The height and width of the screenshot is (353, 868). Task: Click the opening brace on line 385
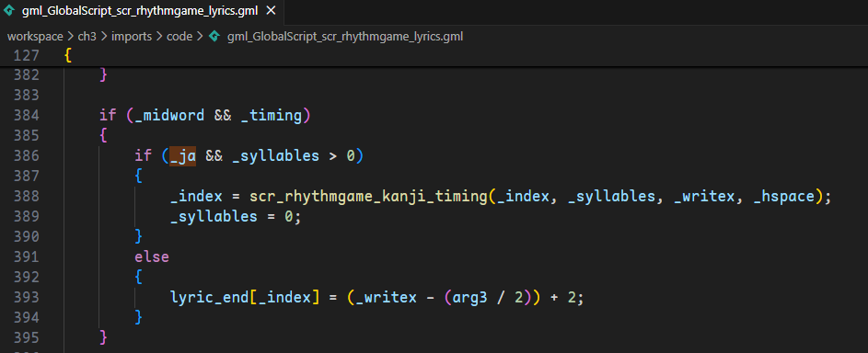coord(103,135)
